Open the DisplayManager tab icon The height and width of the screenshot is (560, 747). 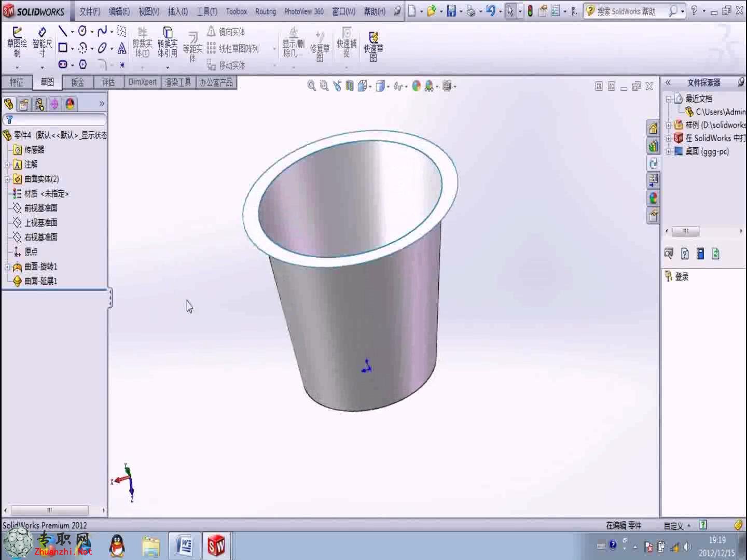[x=70, y=104]
